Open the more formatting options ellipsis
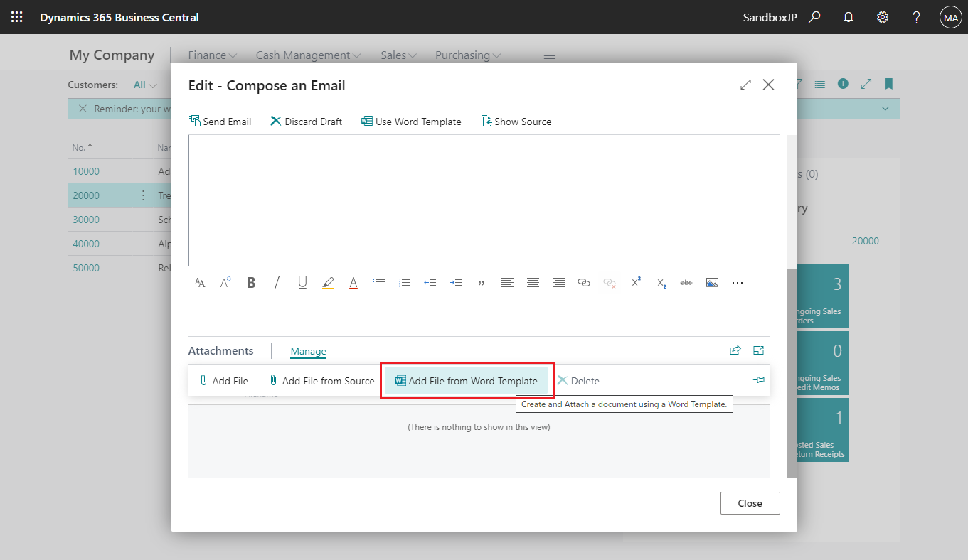 (738, 282)
